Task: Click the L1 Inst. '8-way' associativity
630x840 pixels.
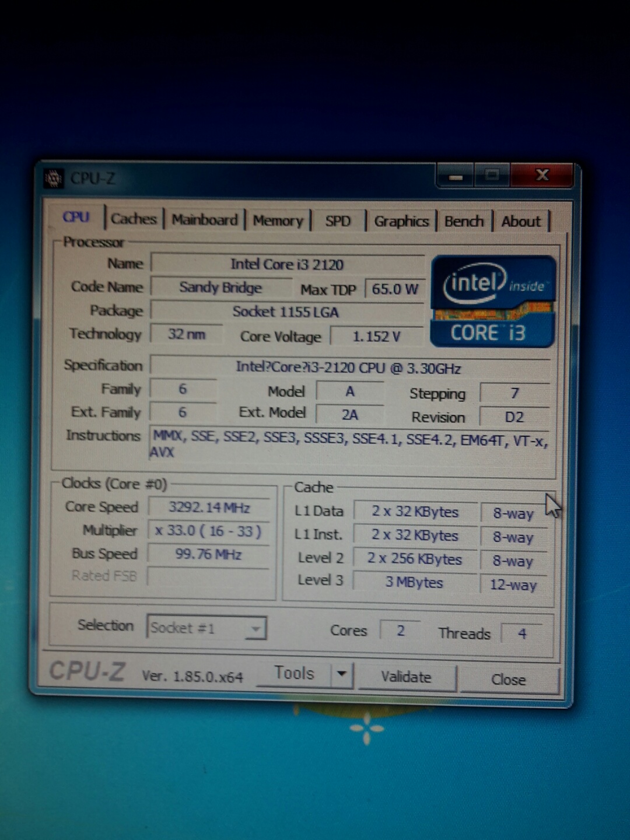Action: 513,537
